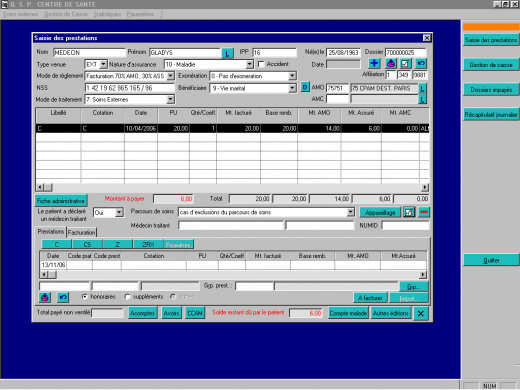The image size is (520, 390).
Task: Open the Soins externes menu
Action: click(21, 14)
